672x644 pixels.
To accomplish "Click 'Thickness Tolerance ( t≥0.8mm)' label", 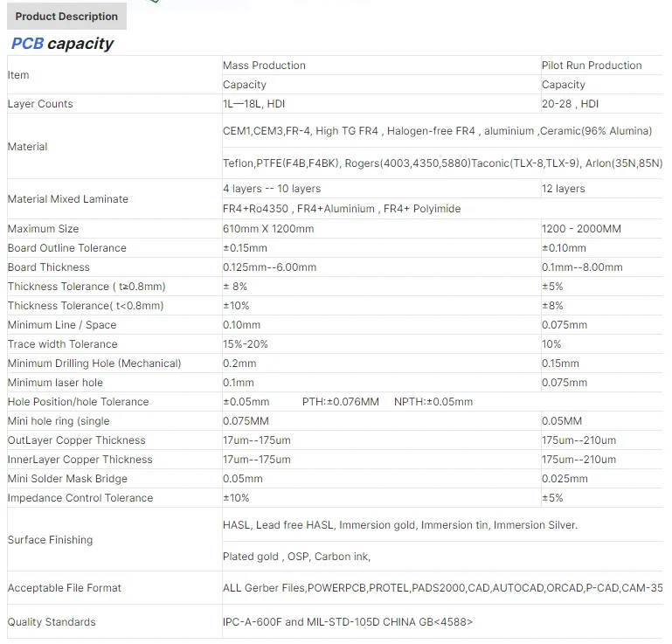I will (x=87, y=287).
